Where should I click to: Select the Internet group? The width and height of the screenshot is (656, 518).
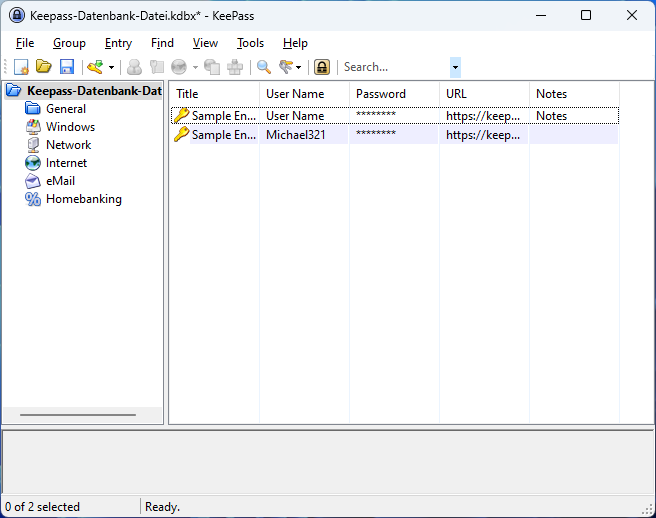click(x=66, y=163)
